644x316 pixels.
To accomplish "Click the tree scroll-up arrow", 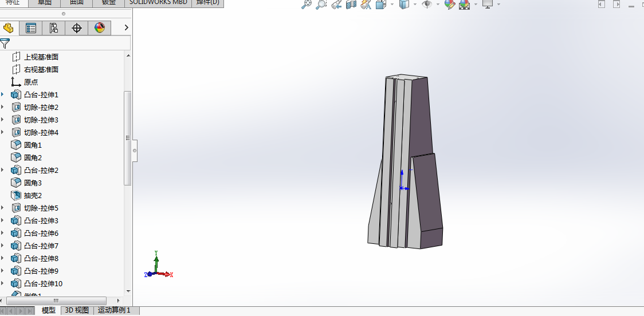I will tap(128, 56).
